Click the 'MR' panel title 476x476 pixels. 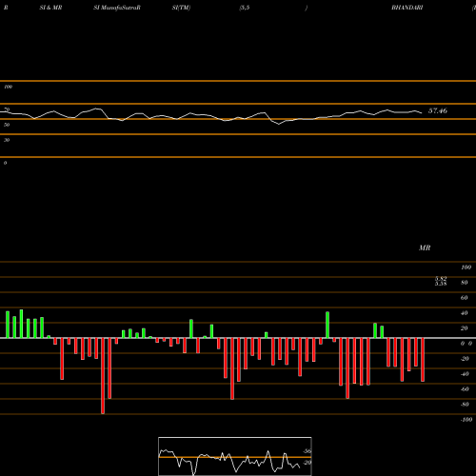click(x=425, y=248)
